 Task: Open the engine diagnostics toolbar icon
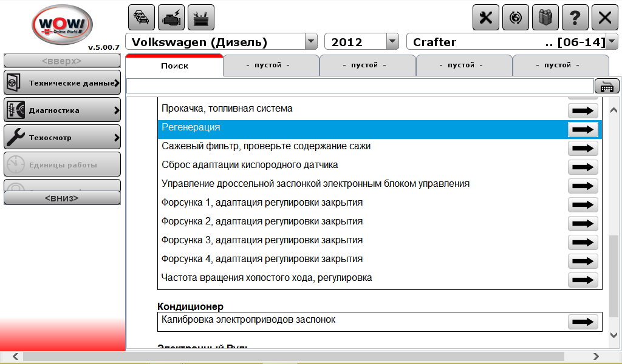[171, 18]
